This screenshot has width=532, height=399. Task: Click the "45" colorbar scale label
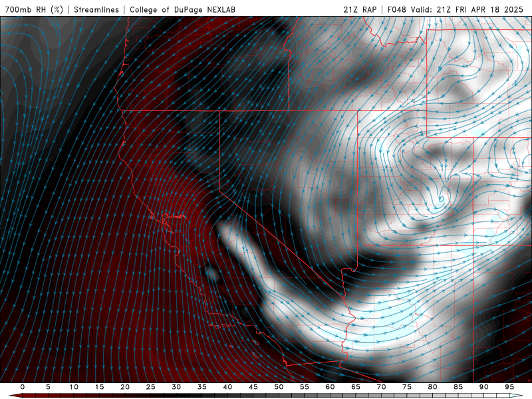click(x=253, y=387)
